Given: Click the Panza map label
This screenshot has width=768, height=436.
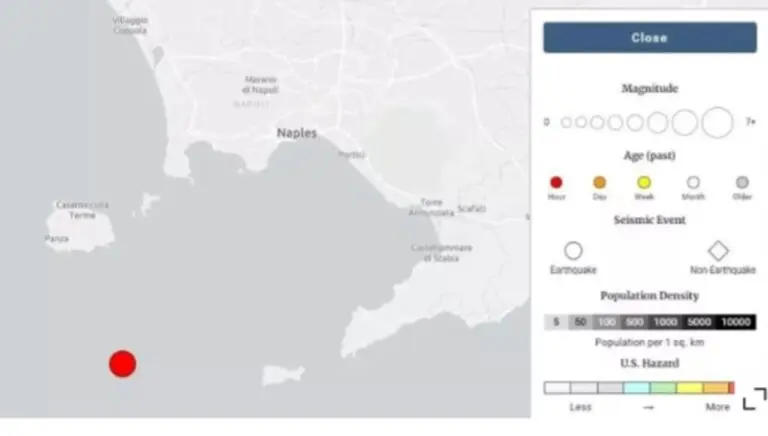Looking at the screenshot, I should point(57,239).
